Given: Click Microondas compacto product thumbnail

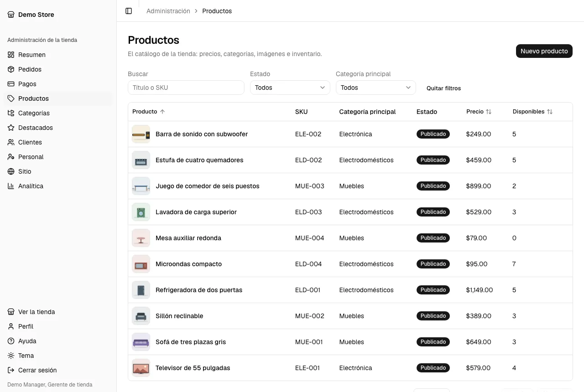Looking at the screenshot, I should click(141, 264).
